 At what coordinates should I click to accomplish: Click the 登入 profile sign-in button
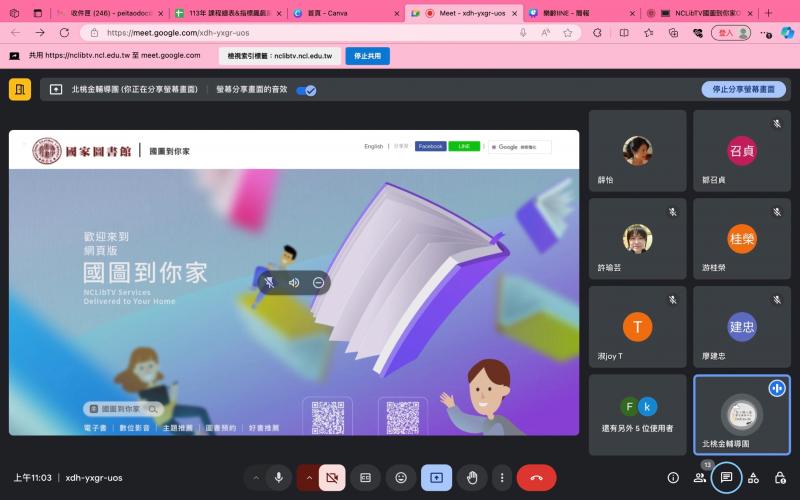point(731,33)
